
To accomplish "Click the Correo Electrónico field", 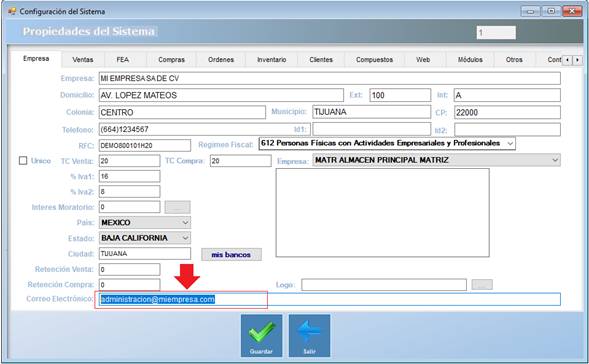I will [x=329, y=299].
